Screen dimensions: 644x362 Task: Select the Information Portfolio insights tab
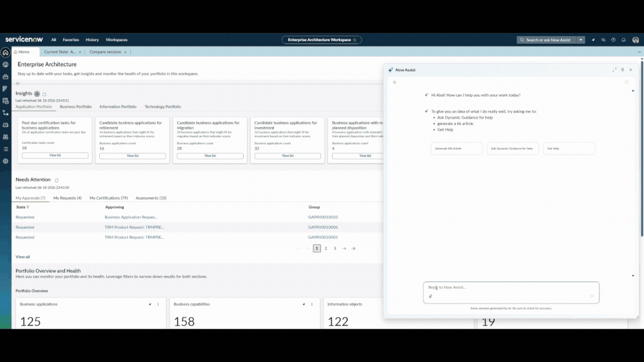tap(118, 107)
